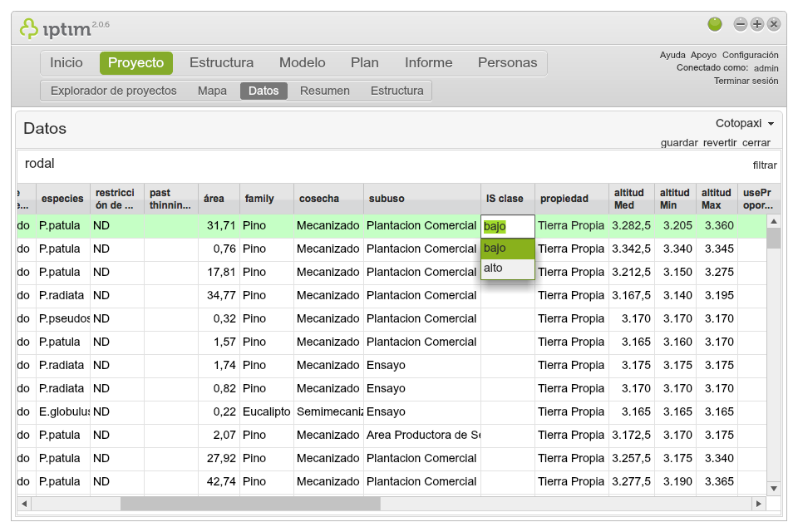Viewport: 798px width, 532px height.
Task: Click guardar to save the data
Action: (679, 142)
